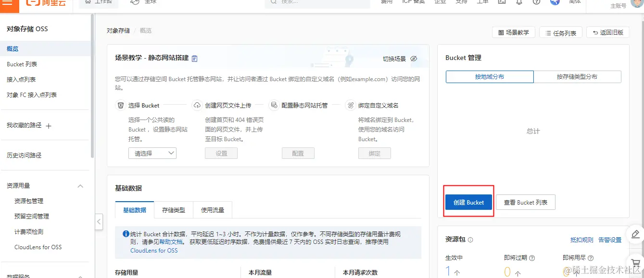Select the 基础数据 tab
Image resolution: width=644 pixels, height=278 pixels.
click(x=135, y=210)
